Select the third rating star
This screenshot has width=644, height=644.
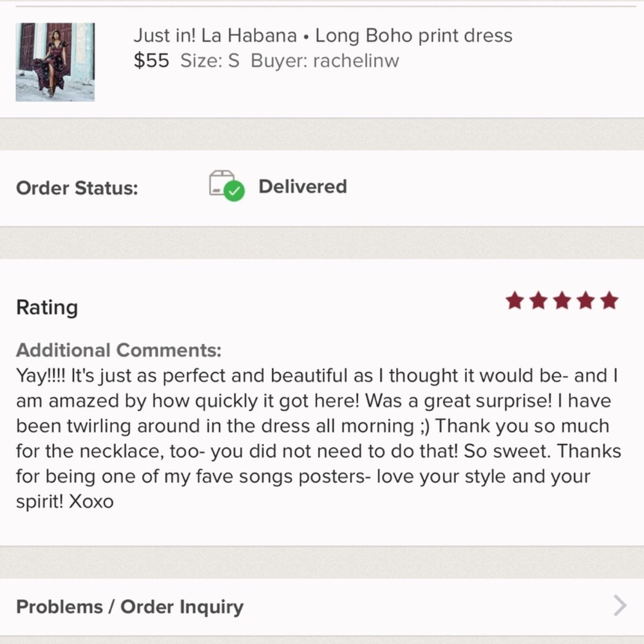click(x=562, y=301)
